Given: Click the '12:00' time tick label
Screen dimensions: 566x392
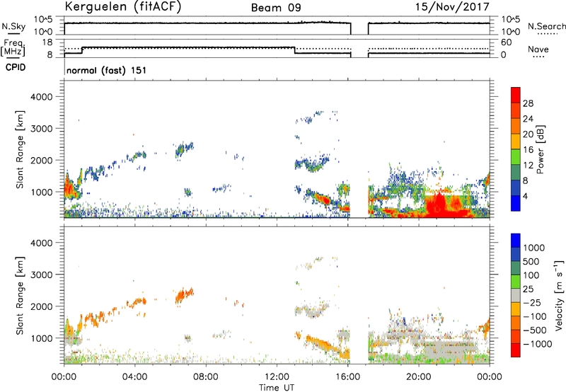Looking at the screenshot, I should coord(277,377).
